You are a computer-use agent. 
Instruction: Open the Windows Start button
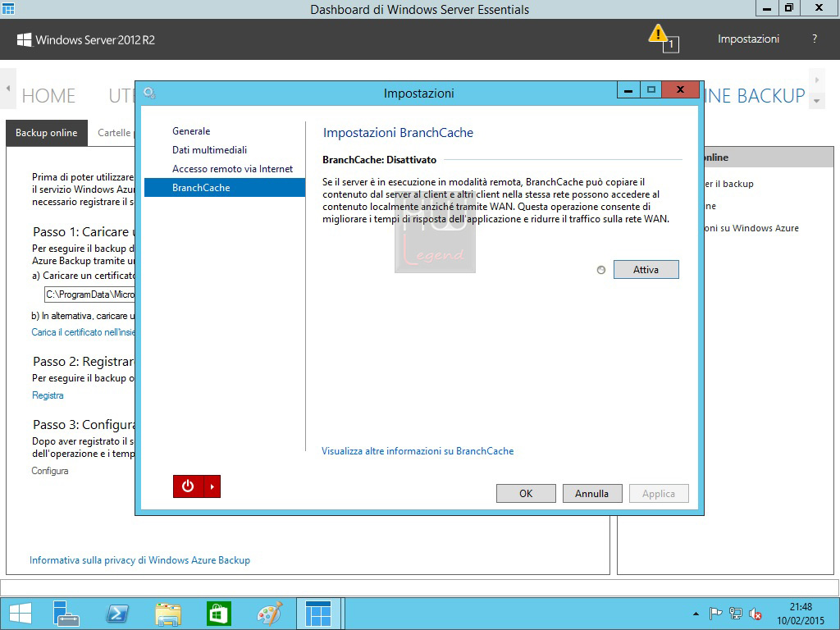pos(21,614)
